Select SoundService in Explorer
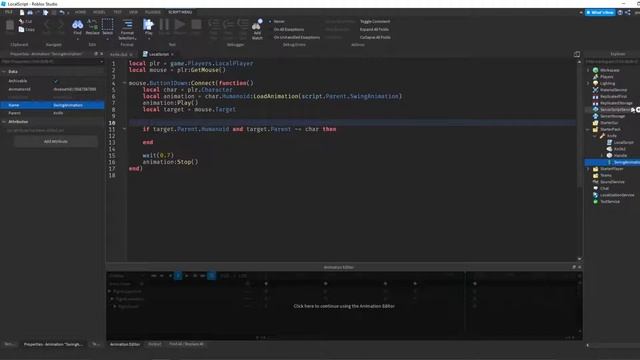 pos(612,182)
